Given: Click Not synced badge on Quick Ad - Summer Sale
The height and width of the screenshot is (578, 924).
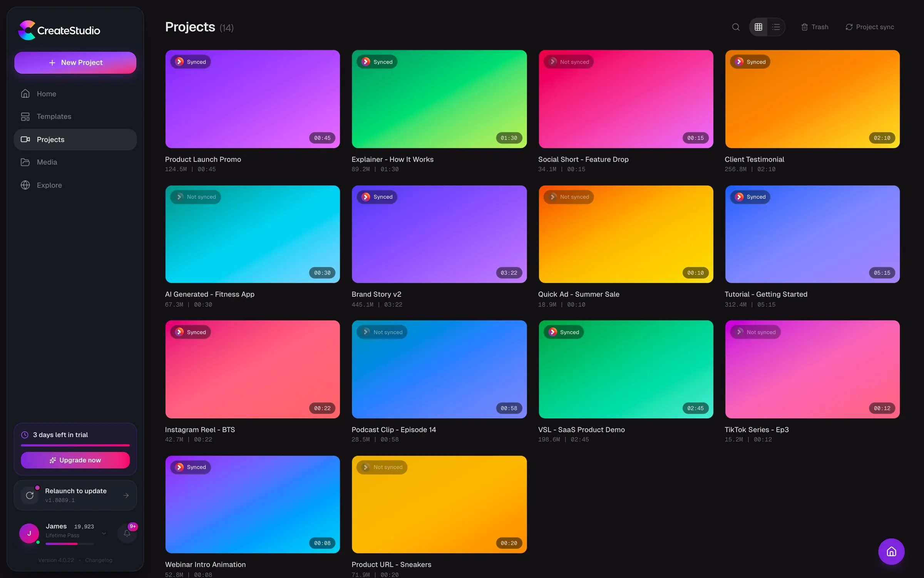Looking at the screenshot, I should tap(569, 197).
